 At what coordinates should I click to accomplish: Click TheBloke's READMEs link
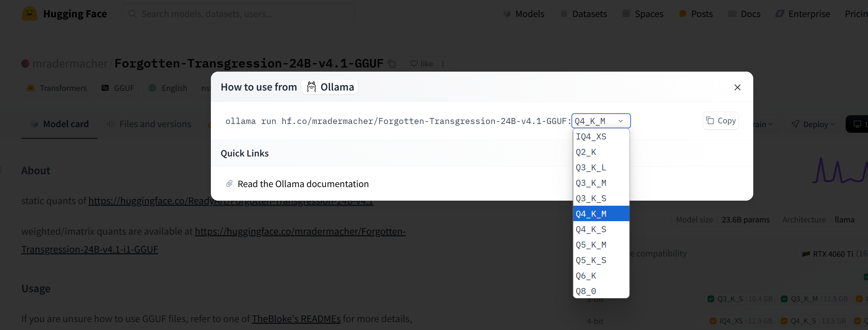296,319
